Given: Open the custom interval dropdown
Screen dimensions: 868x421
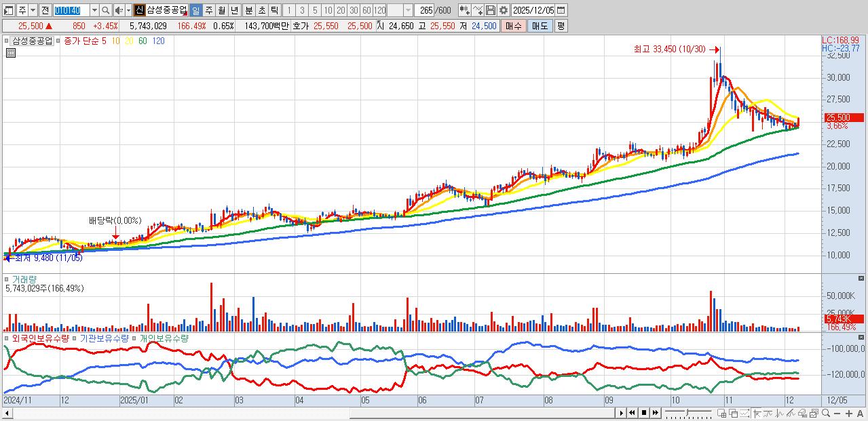Looking at the screenshot, I should [x=408, y=10].
